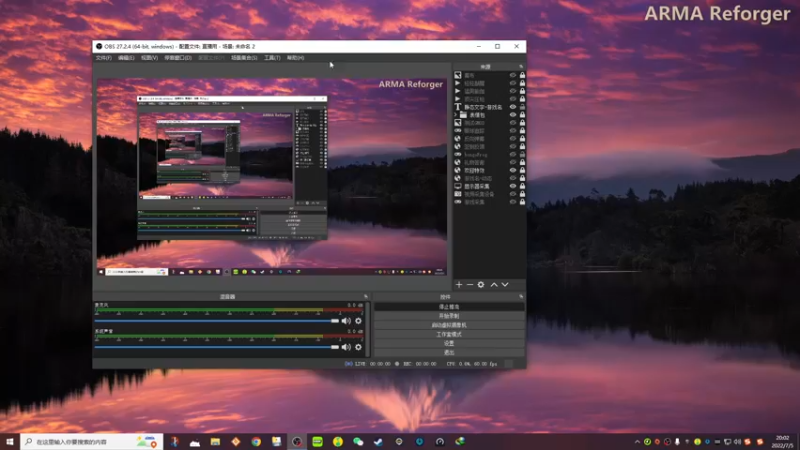Open the taskbar clock showing 20:02
The height and width of the screenshot is (450, 800).
[782, 442]
